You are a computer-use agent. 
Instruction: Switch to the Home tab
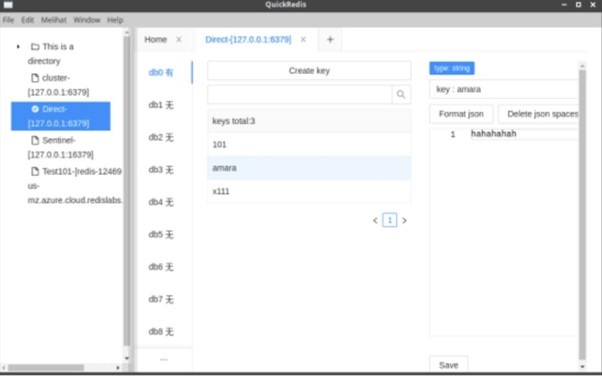click(x=155, y=40)
